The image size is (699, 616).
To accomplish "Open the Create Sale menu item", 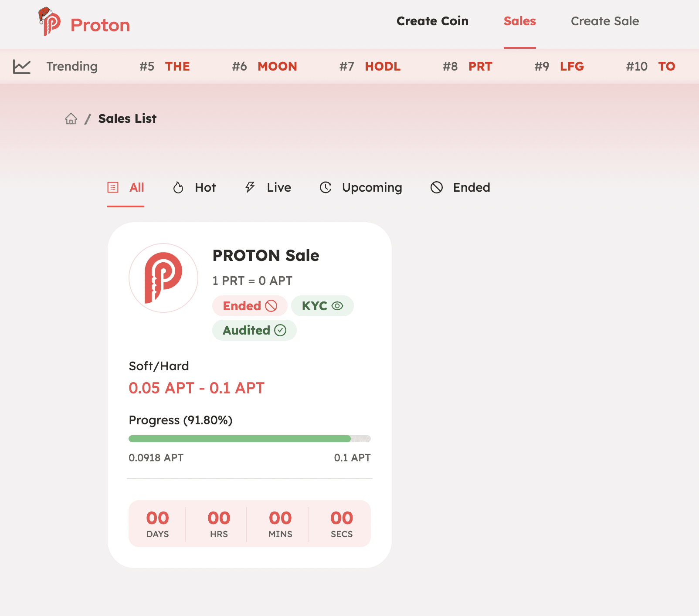I will pyautogui.click(x=605, y=21).
